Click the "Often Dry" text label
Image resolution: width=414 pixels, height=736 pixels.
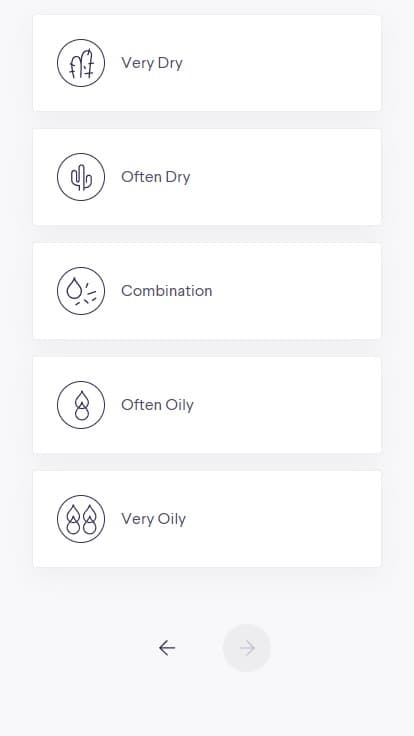pyautogui.click(x=156, y=177)
